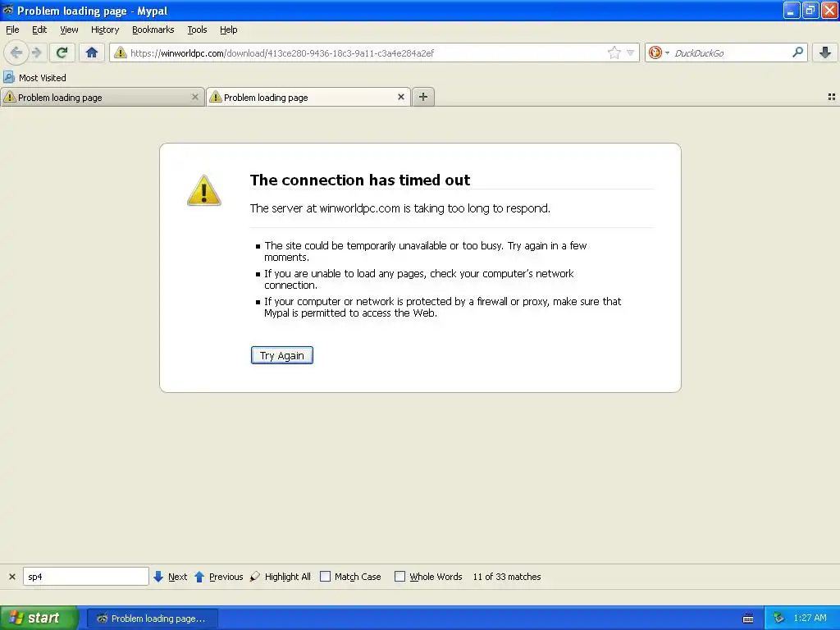Screen dimensions: 840x630
Task: Close the find bar
Action: pos(12,577)
